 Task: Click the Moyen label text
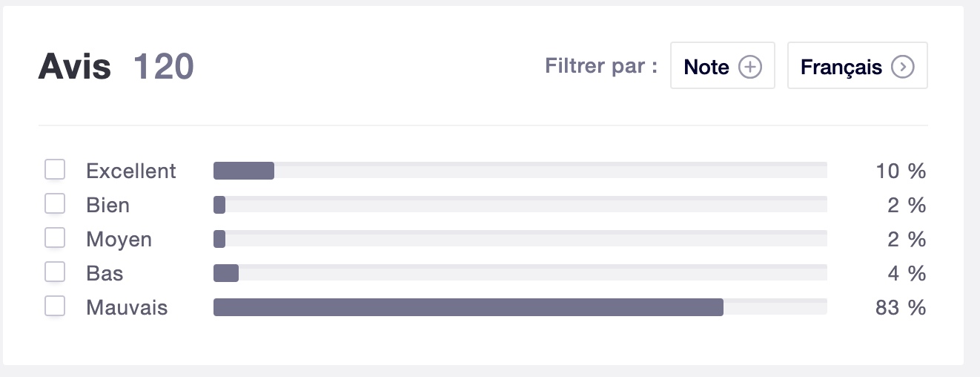(119, 240)
